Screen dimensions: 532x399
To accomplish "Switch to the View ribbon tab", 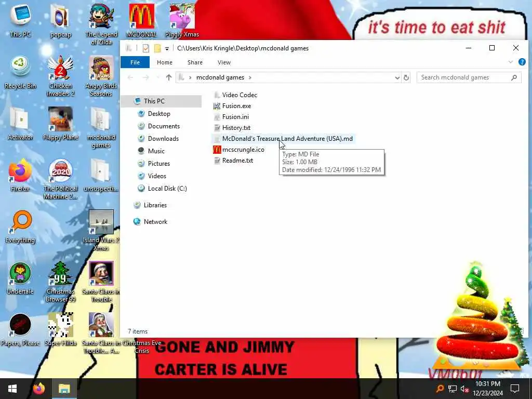I will tap(224, 62).
